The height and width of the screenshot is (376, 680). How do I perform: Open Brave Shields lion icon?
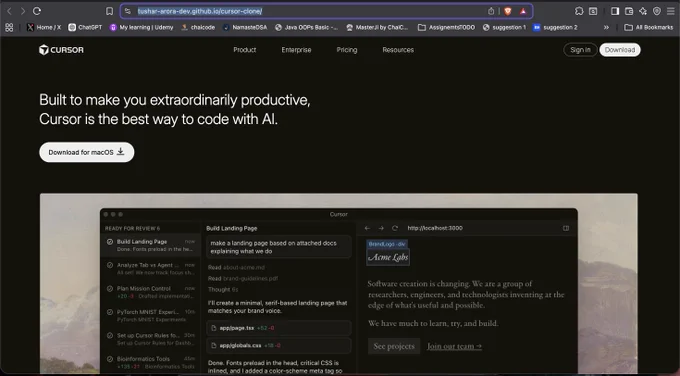pyautogui.click(x=508, y=11)
